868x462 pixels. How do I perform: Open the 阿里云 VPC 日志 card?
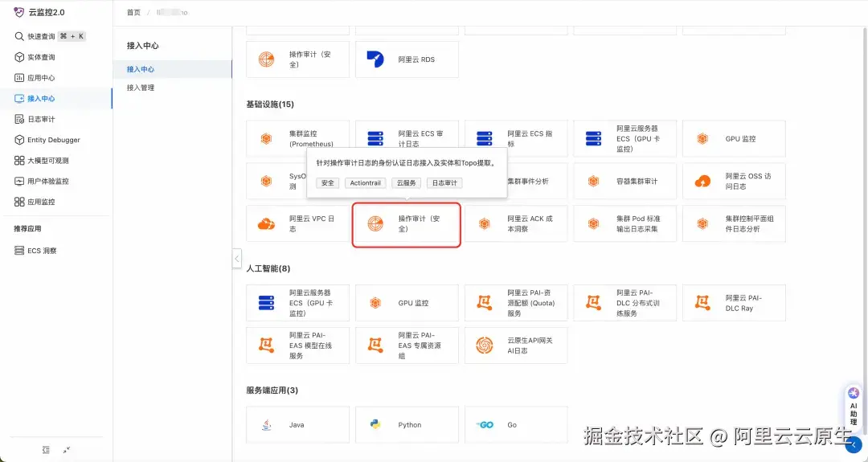pyautogui.click(x=298, y=223)
